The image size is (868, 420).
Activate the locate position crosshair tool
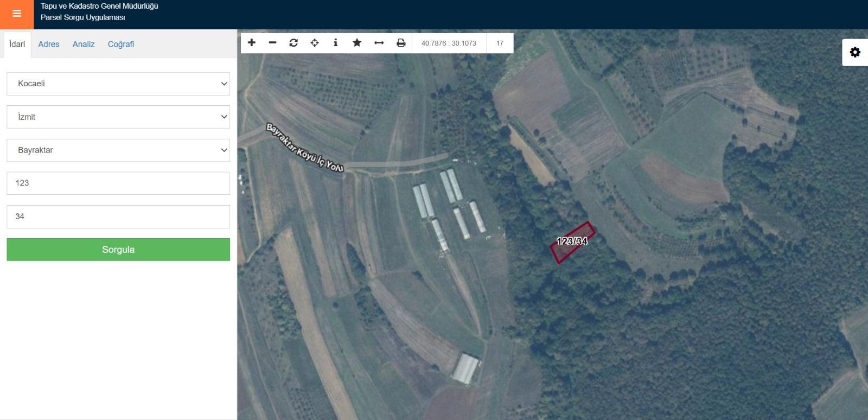pyautogui.click(x=315, y=43)
